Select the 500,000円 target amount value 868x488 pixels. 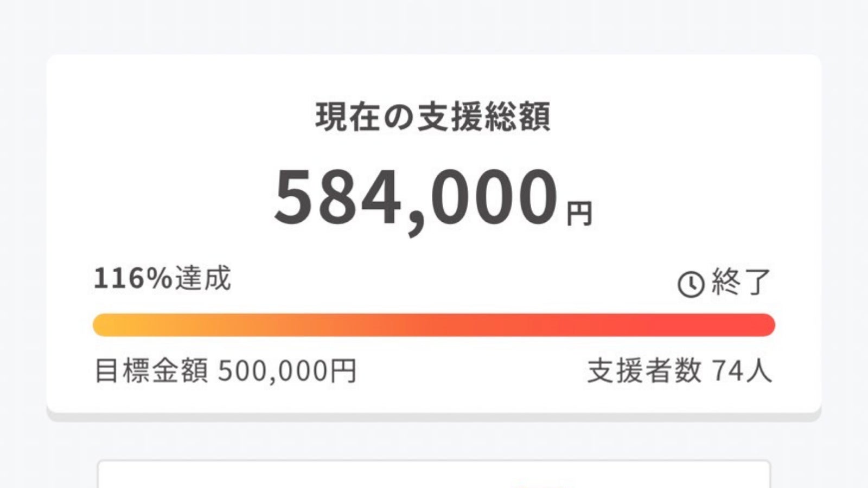pyautogui.click(x=288, y=371)
